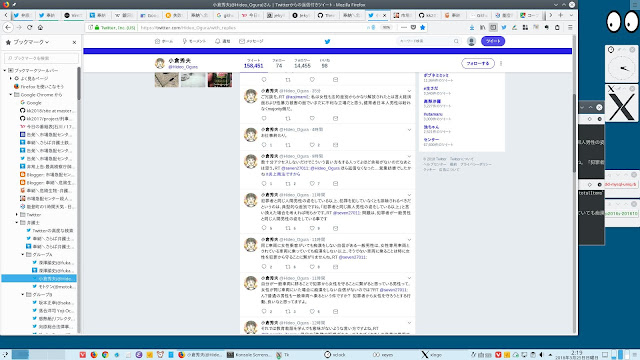Click the Twitter keyword search box

pos(429,41)
